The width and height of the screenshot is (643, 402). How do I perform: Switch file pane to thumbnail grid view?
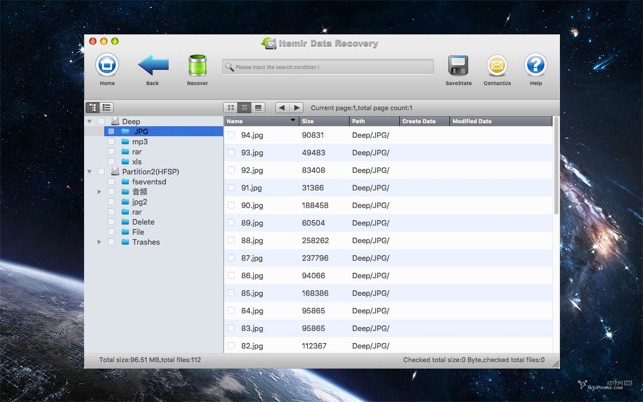pos(231,107)
